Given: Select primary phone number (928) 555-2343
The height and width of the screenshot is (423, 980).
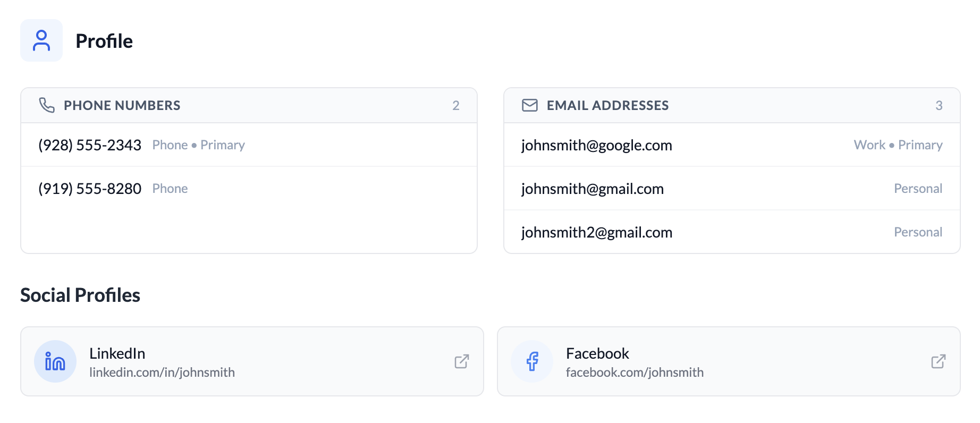Looking at the screenshot, I should click(x=90, y=145).
